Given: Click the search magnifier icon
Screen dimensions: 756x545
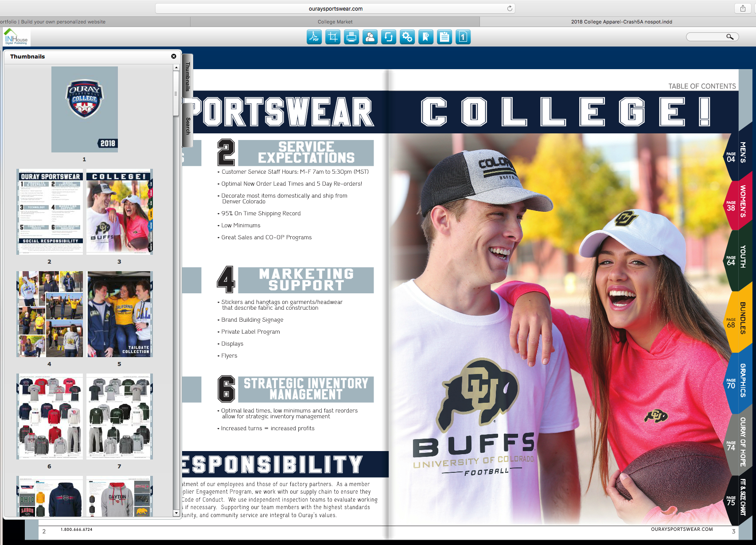Looking at the screenshot, I should [729, 37].
